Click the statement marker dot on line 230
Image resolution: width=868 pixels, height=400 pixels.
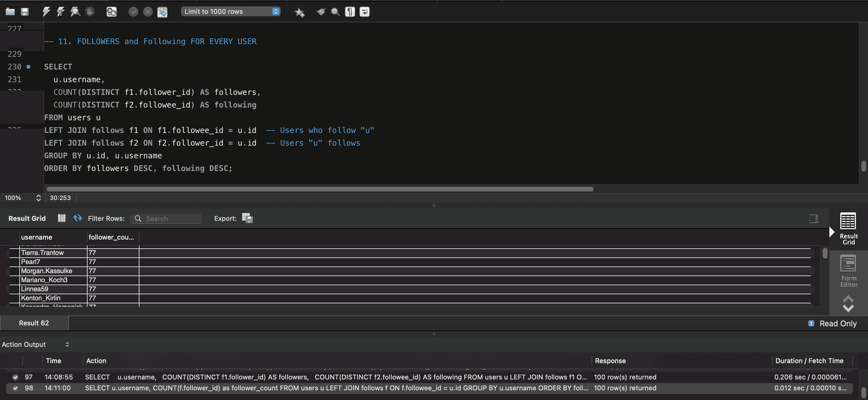click(x=29, y=67)
